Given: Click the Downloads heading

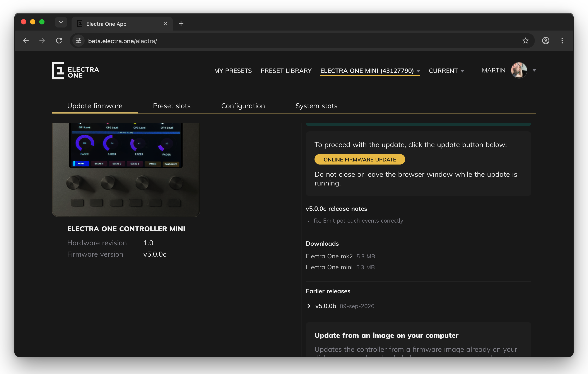Looking at the screenshot, I should tap(322, 244).
